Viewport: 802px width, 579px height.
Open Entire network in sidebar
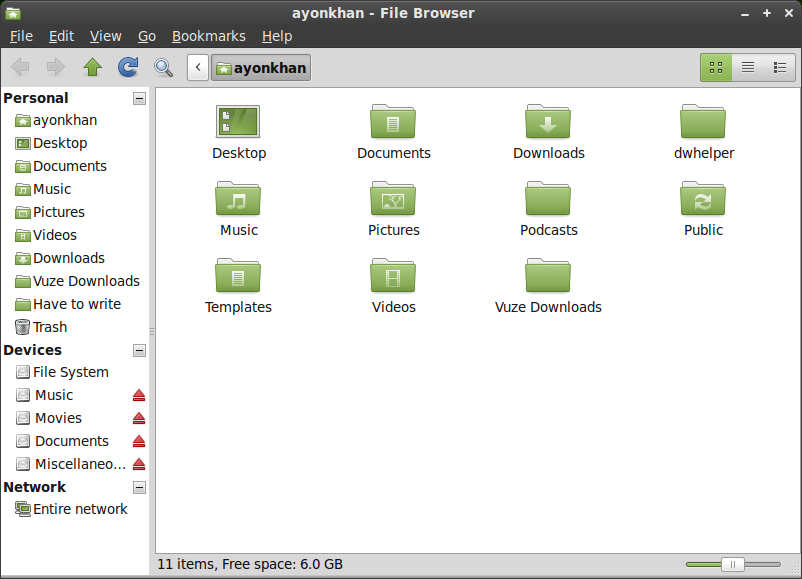tap(71, 509)
